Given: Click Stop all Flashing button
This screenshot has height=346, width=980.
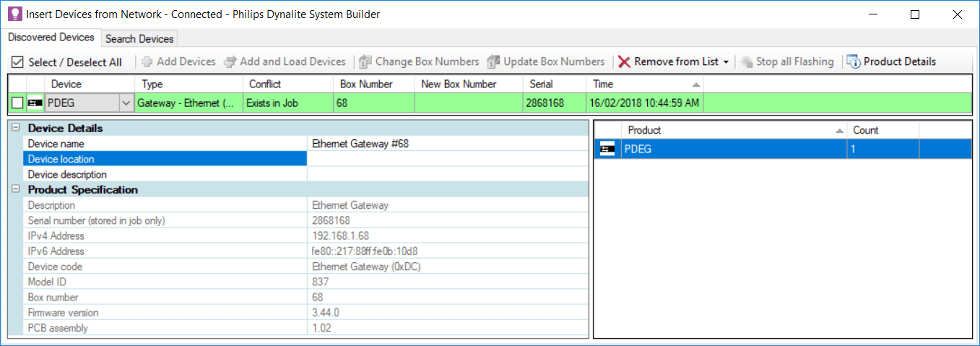Looking at the screenshot, I should [787, 62].
